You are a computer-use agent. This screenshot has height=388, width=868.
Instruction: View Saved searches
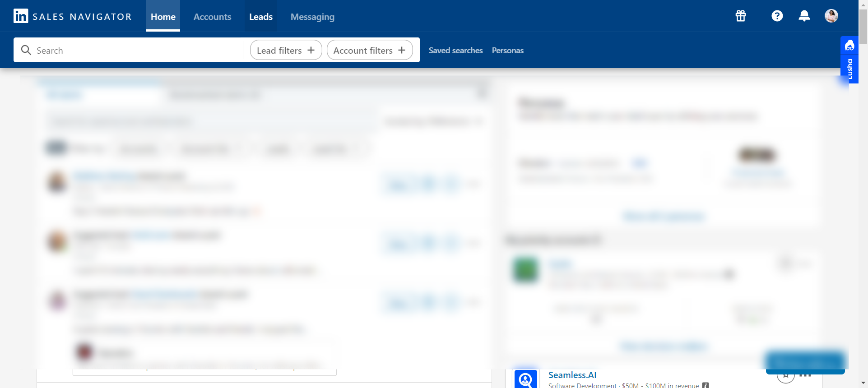tap(455, 50)
